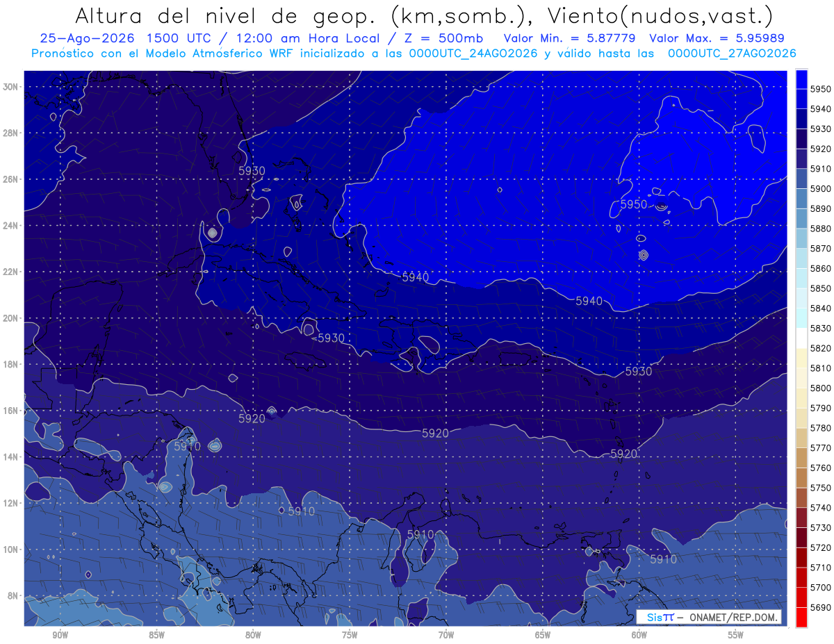Click the 18N latitude label
Image resolution: width=834 pixels, height=644 pixels.
12,364
